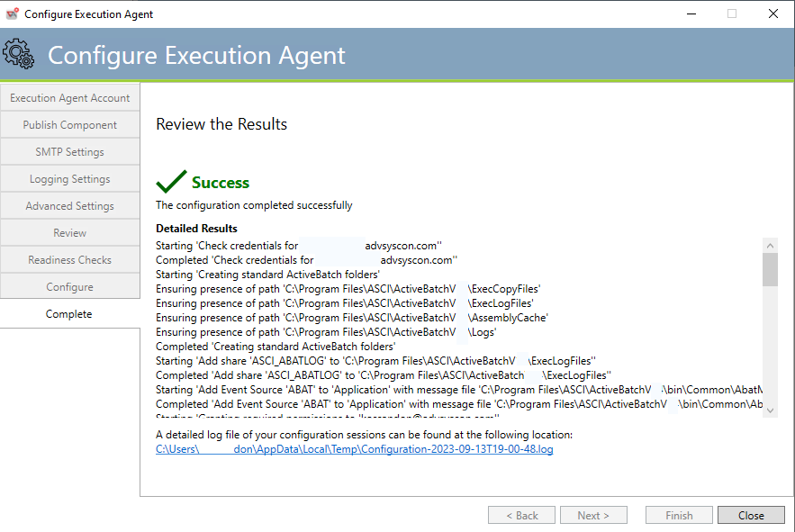Click the large 'Configure Execution Agent' banner title
795x532 pixels.
(196, 55)
